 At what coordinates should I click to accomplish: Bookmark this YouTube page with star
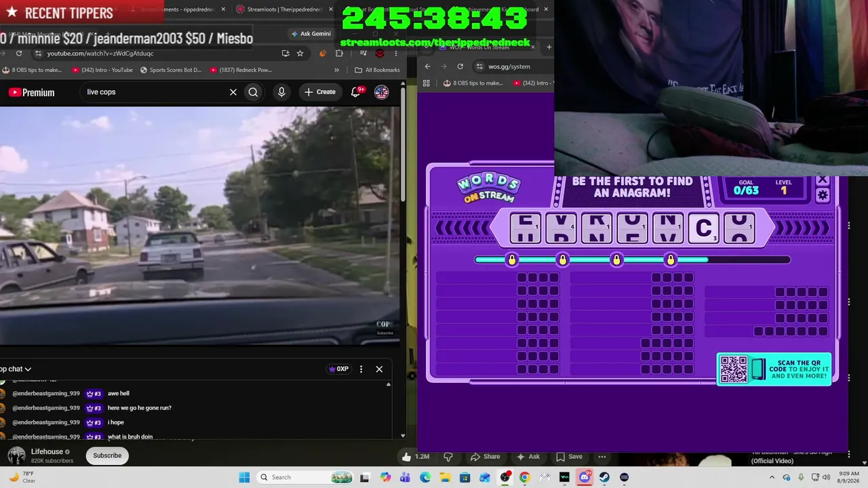300,54
